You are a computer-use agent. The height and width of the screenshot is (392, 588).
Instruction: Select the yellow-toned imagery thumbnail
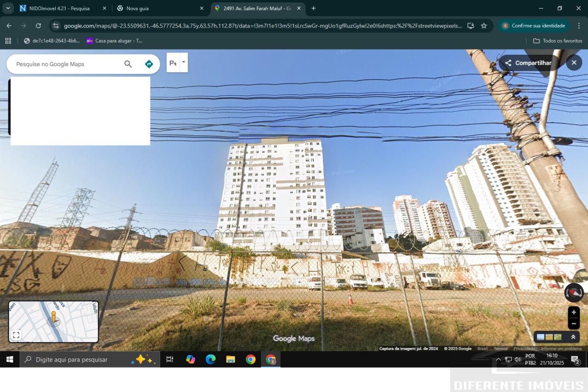pyautogui.click(x=549, y=337)
